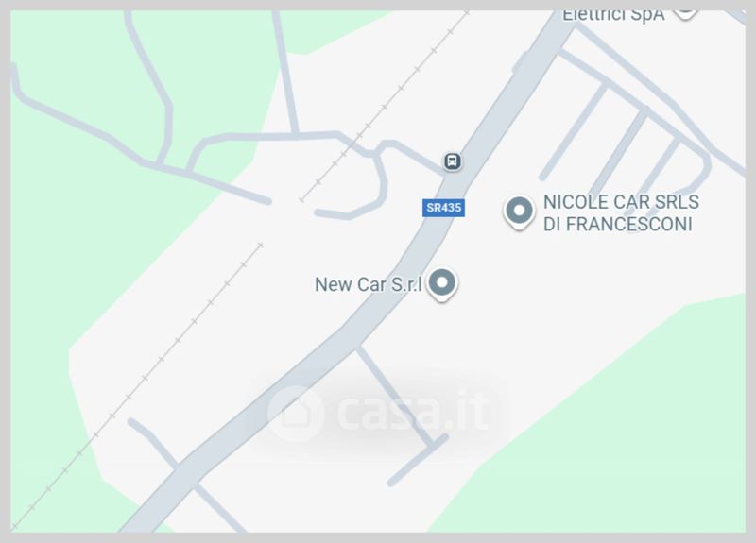Click the casa.it house logo watermark
The width and height of the screenshot is (756, 543).
[x=296, y=414]
